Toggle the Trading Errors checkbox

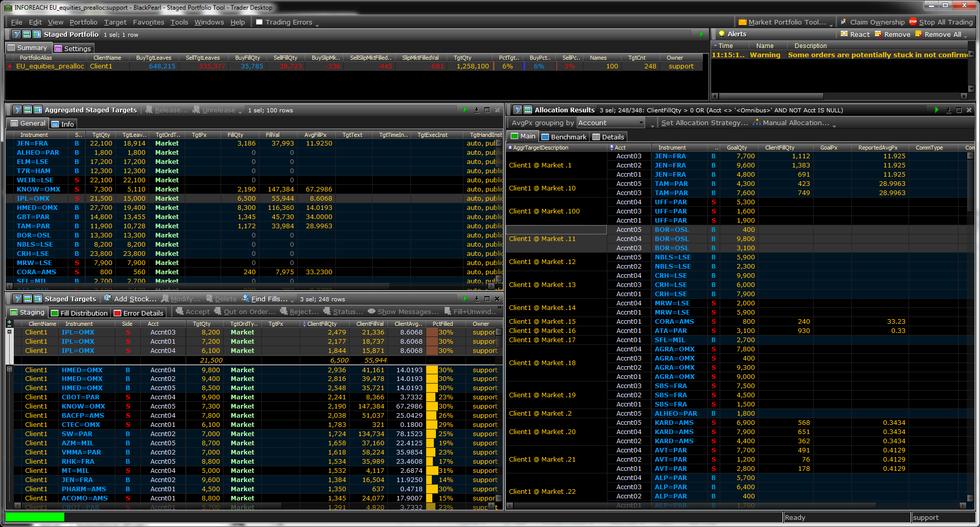pyautogui.click(x=259, y=22)
